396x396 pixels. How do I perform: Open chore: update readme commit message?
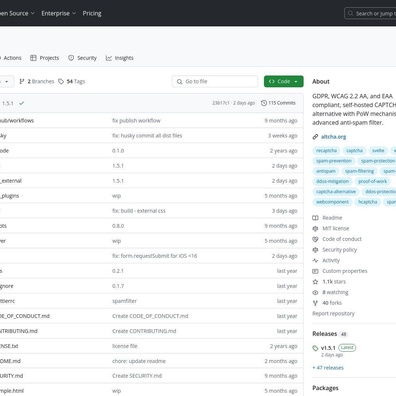coord(139,361)
